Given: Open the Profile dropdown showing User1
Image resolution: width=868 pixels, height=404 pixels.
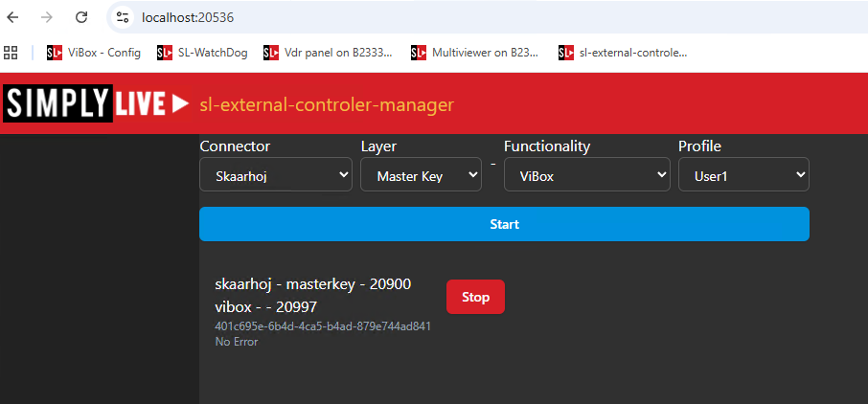Looking at the screenshot, I should click(744, 175).
